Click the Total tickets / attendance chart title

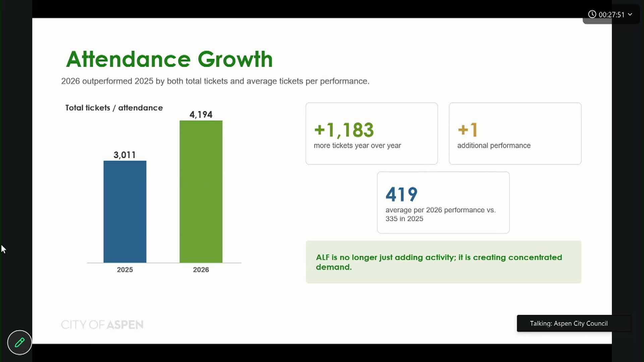pos(114,108)
